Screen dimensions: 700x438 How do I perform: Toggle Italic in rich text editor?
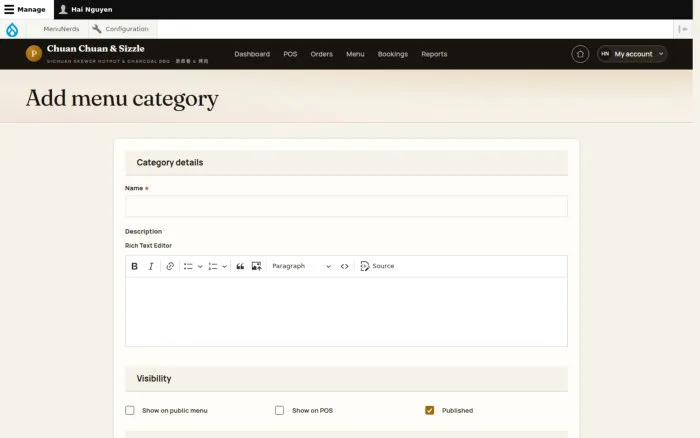(x=151, y=266)
